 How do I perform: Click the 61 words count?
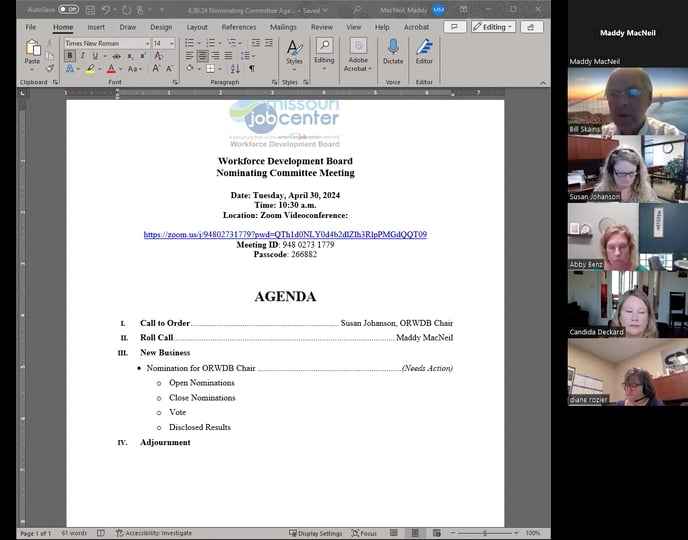74,533
